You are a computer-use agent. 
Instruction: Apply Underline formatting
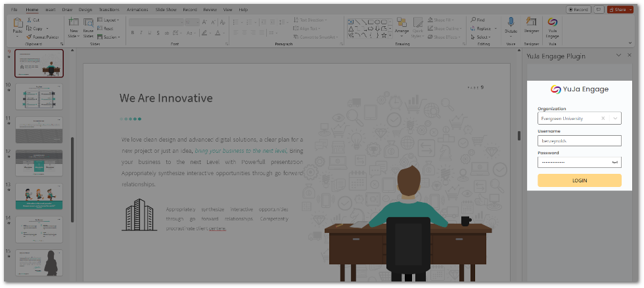[x=150, y=33]
